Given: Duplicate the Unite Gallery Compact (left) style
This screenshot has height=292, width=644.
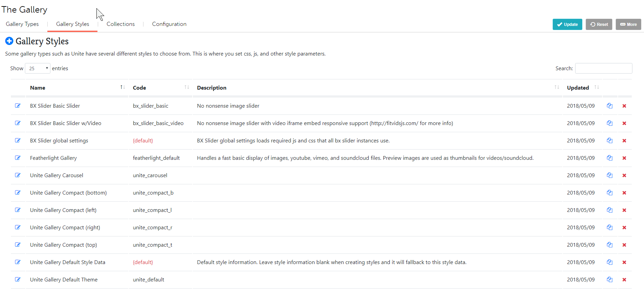Looking at the screenshot, I should click(x=610, y=210).
